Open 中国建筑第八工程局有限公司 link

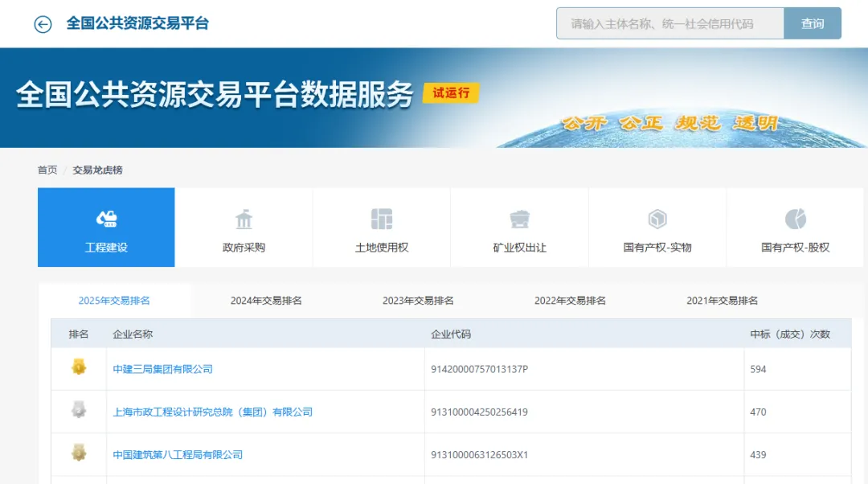[x=178, y=454]
